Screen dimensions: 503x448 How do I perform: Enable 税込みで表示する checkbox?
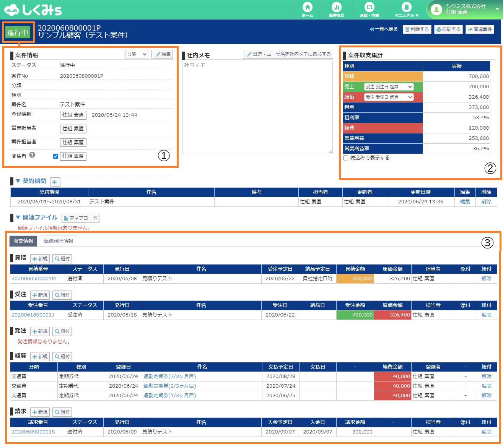point(346,158)
